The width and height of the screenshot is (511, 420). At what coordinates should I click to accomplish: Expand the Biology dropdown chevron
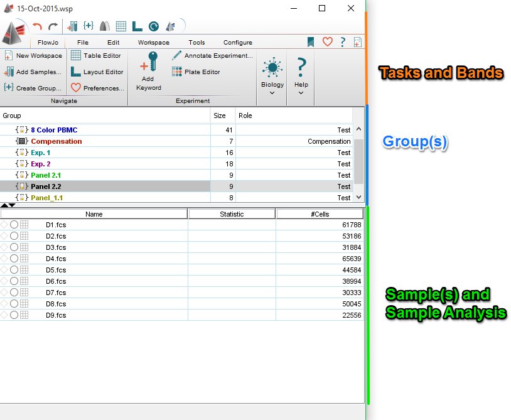click(x=272, y=92)
